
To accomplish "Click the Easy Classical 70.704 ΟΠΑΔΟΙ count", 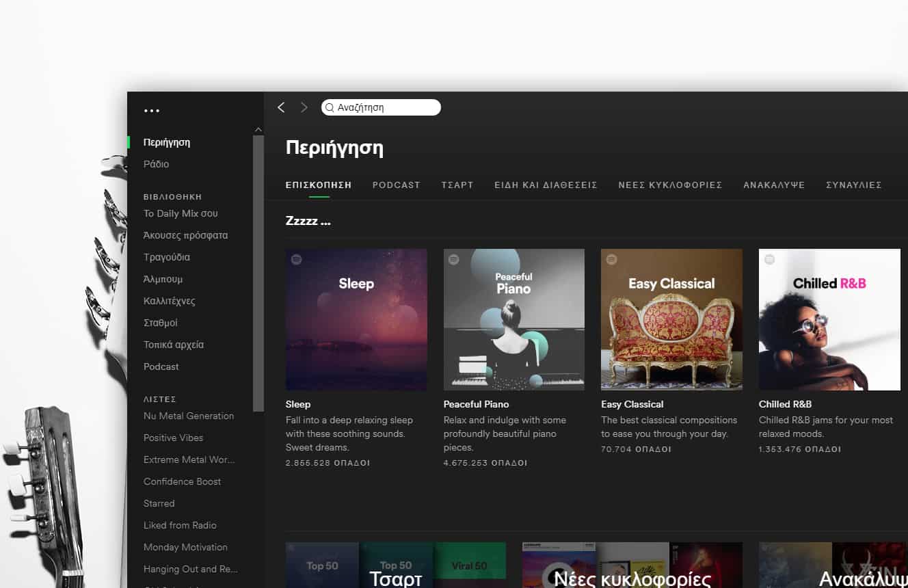I will tap(637, 449).
